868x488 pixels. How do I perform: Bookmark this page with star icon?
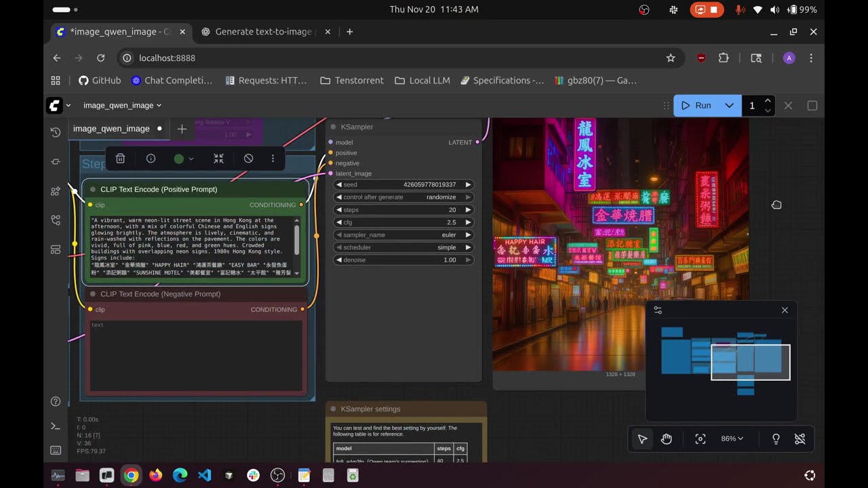click(671, 58)
